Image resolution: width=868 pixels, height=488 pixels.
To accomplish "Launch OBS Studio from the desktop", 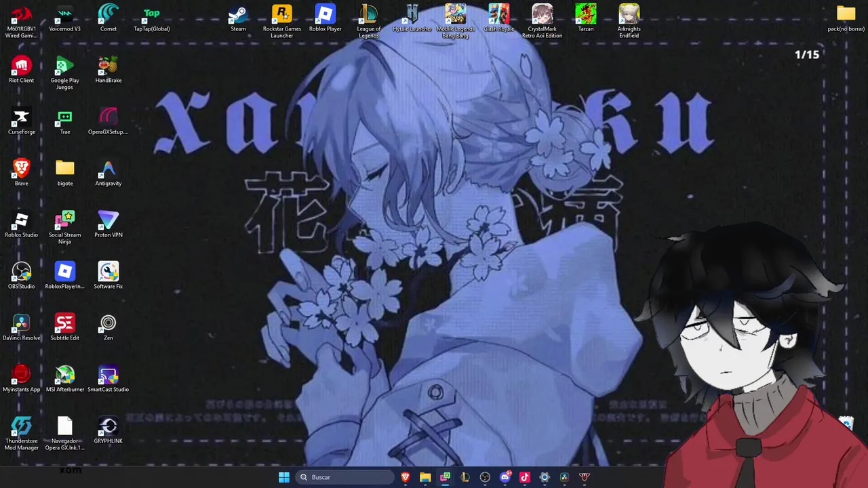I will (x=22, y=275).
